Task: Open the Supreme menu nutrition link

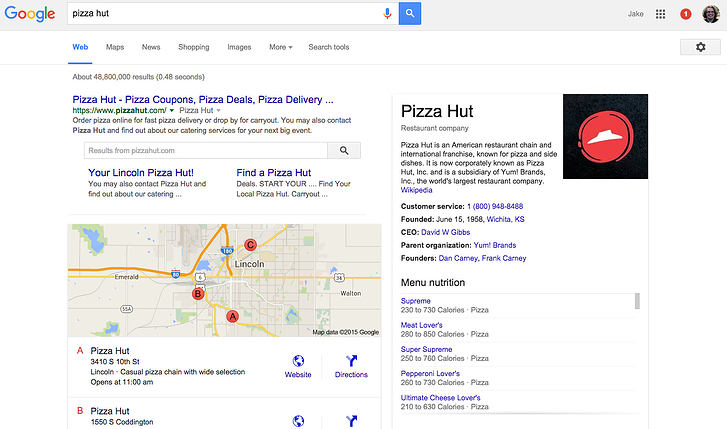Action: click(x=415, y=301)
